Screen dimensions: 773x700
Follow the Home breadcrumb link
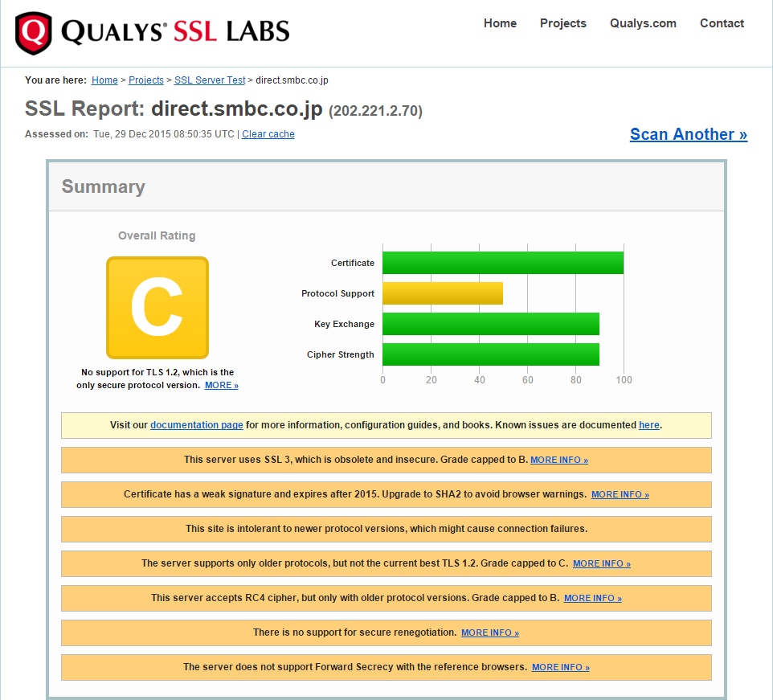coord(104,80)
